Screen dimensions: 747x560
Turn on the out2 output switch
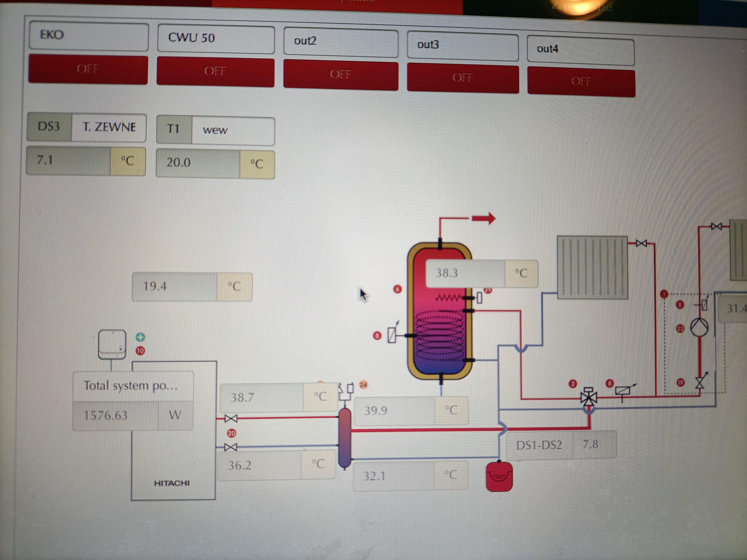[x=341, y=75]
